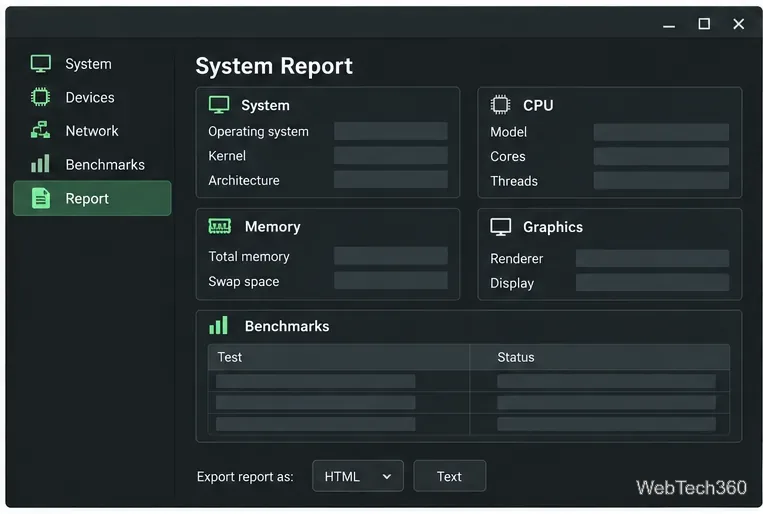Click the CPU card title
The image size is (763, 514).
tap(538, 105)
